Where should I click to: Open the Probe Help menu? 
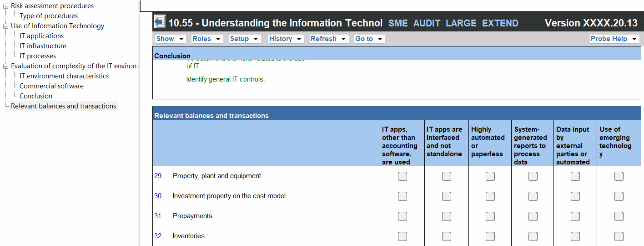click(614, 39)
